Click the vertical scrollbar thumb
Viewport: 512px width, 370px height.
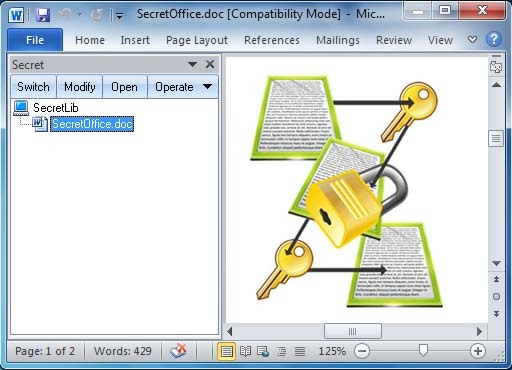tap(496, 138)
